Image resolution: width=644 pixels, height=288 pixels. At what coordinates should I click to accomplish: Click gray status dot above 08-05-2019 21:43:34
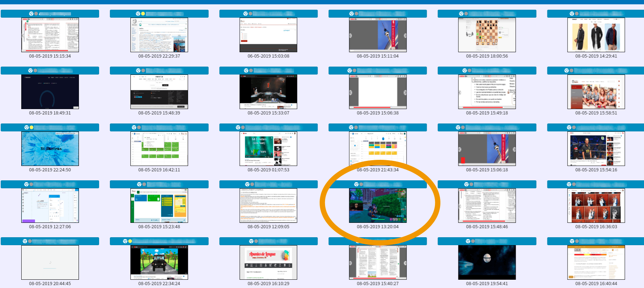[x=356, y=127]
